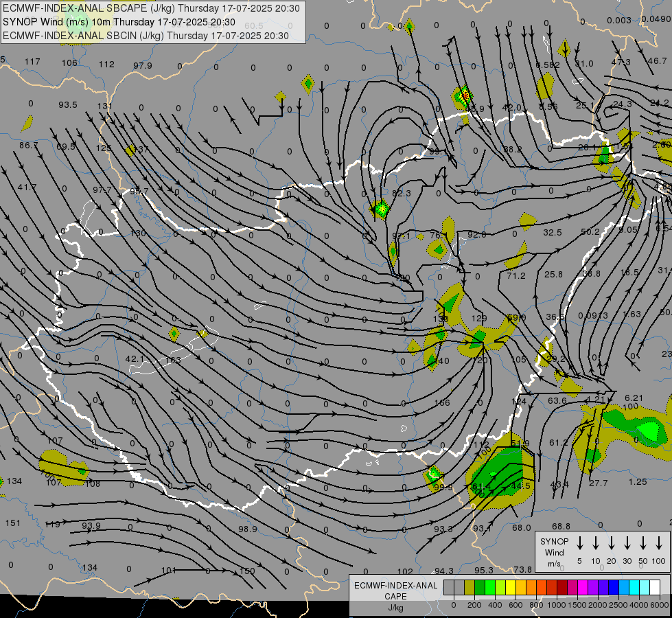The width and height of the screenshot is (672, 618).
Task: Click the SYNOP Wind 10m title line
Action: tap(119, 22)
